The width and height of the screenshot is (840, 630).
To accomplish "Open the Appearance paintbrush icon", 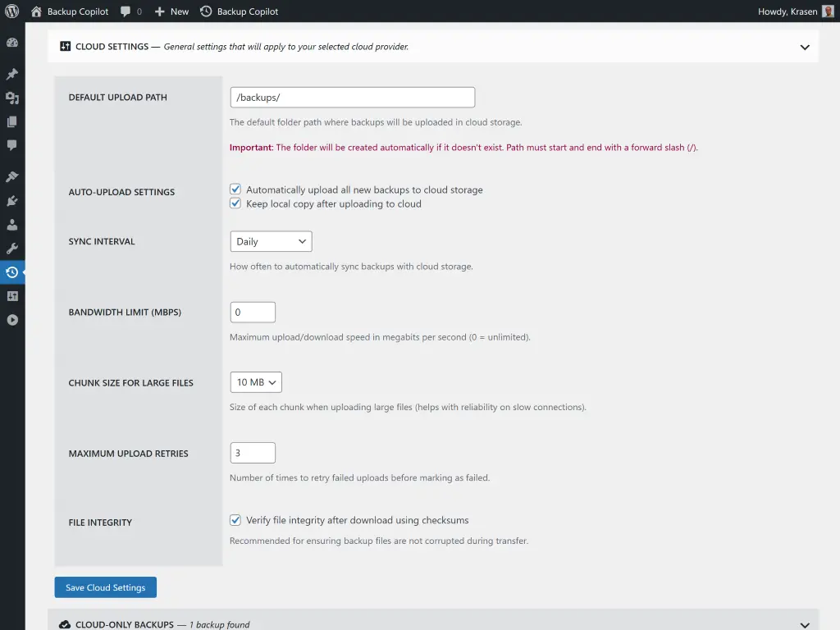I will click(12, 176).
